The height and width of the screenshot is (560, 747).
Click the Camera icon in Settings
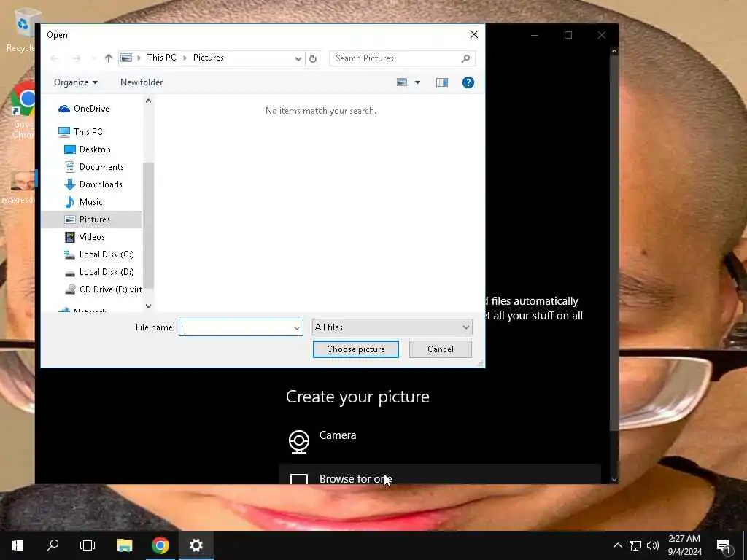click(x=298, y=441)
